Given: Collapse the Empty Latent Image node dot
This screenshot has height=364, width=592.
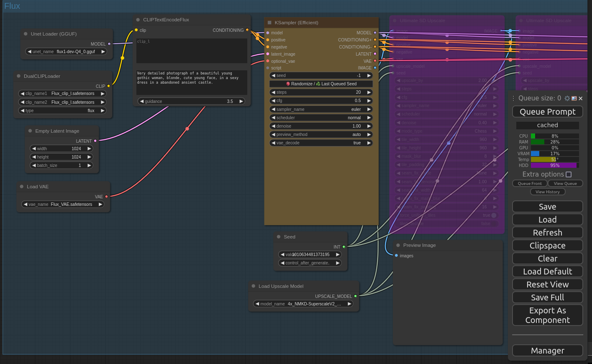Looking at the screenshot, I should [x=30, y=131].
